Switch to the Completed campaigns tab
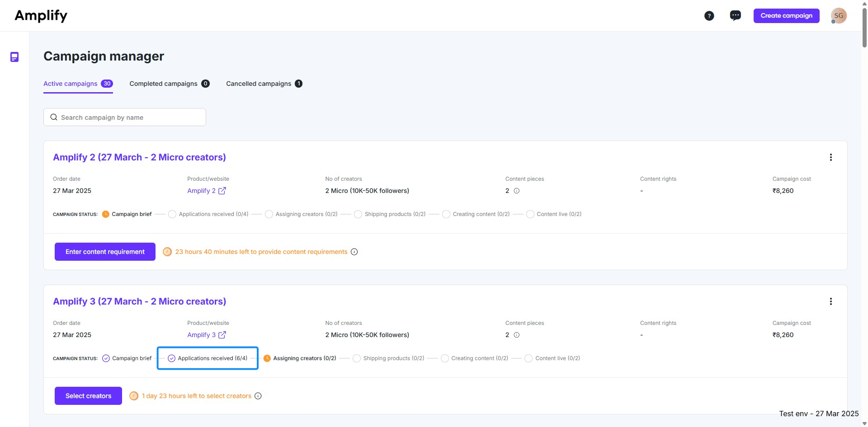868x427 pixels. [163, 84]
